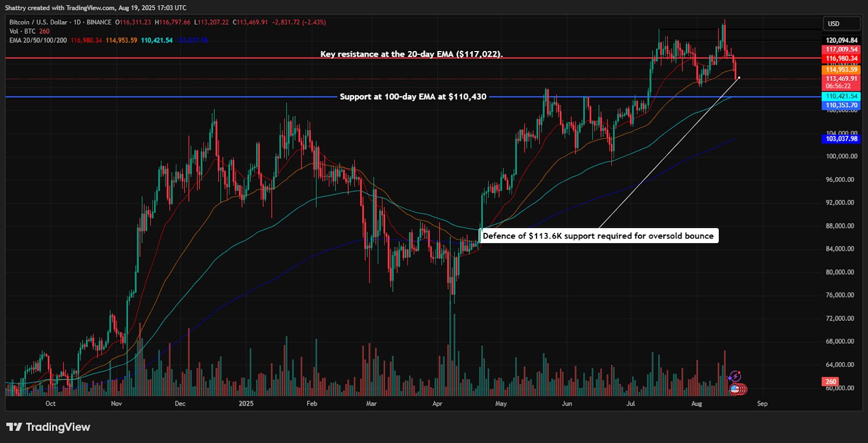Select the 'Support at 100-day EMA' annotation
The height and width of the screenshot is (443, 868).
(413, 97)
